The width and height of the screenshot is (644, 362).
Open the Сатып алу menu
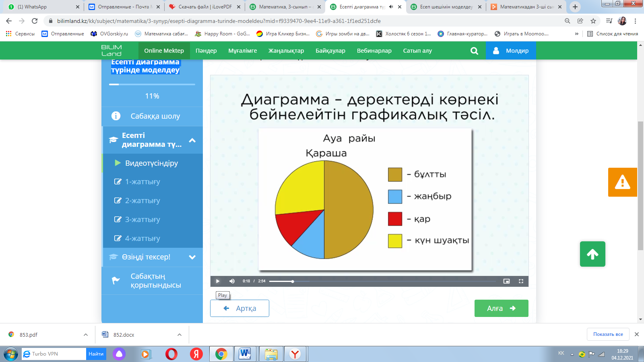[x=417, y=51]
